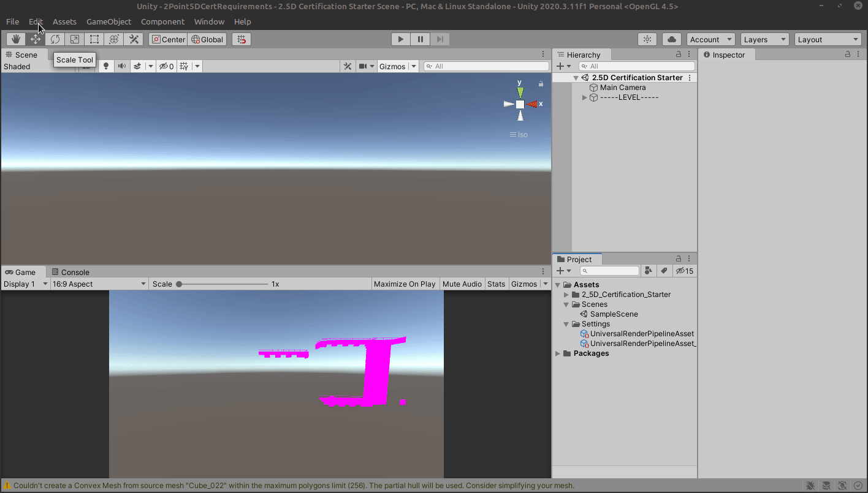This screenshot has width=868, height=493.
Task: Open the Component menu
Action: point(162,21)
